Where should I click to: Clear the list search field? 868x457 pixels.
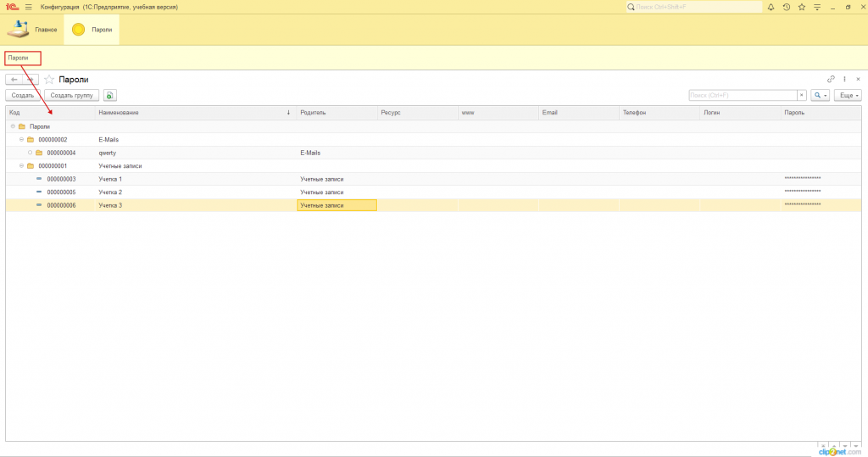pyautogui.click(x=802, y=95)
